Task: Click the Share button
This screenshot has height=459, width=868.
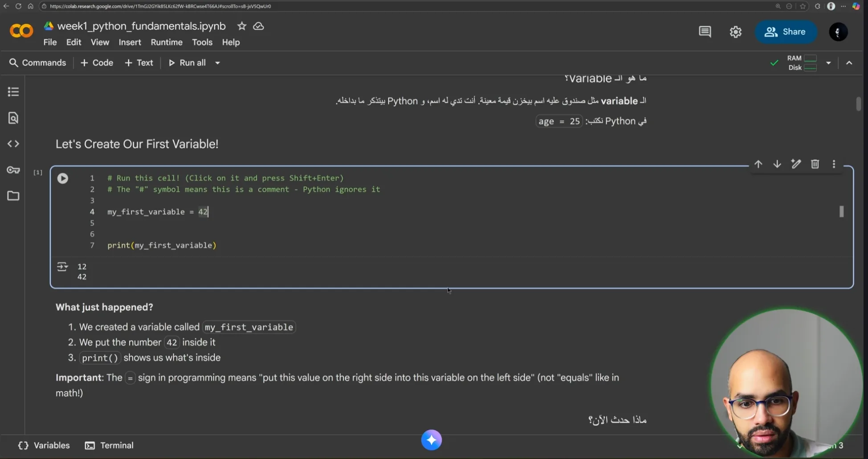Action: point(786,32)
